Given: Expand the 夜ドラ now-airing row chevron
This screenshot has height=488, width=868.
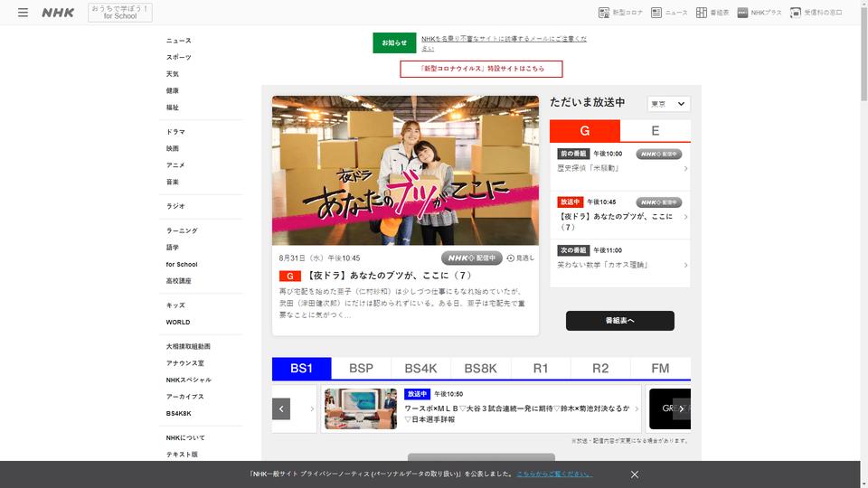Looking at the screenshot, I should [x=685, y=217].
